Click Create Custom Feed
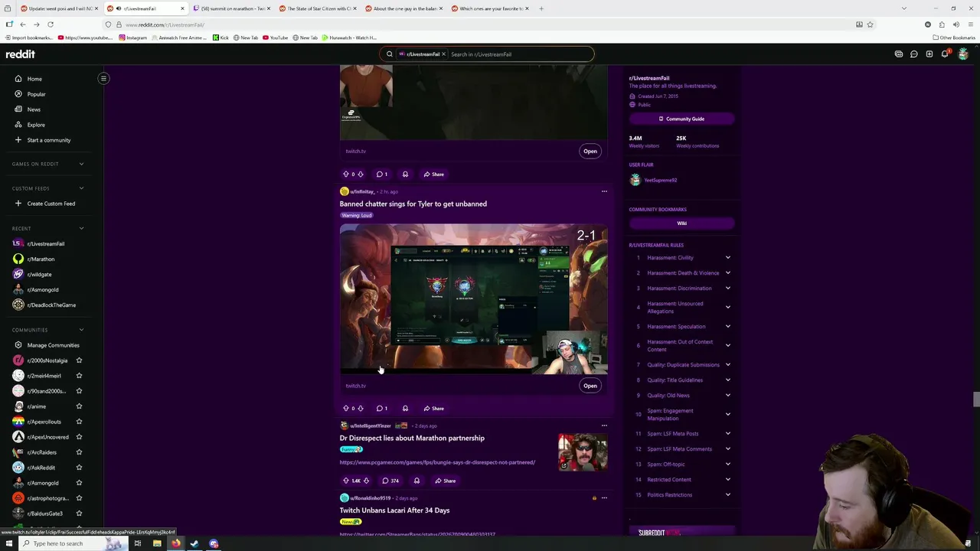This screenshot has height=551, width=980. (x=51, y=204)
